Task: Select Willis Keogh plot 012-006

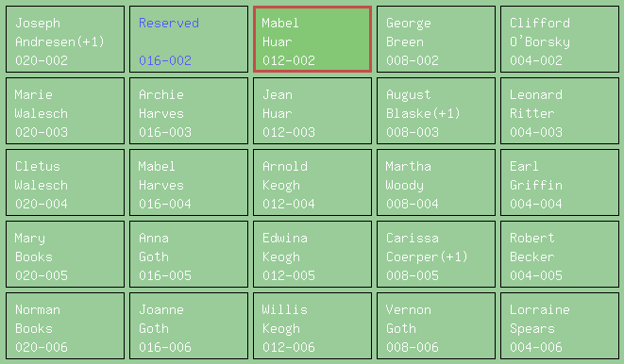Action: coord(312,326)
